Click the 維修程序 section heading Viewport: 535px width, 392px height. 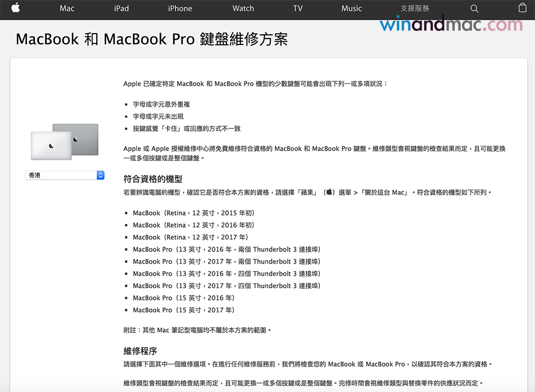(140, 351)
